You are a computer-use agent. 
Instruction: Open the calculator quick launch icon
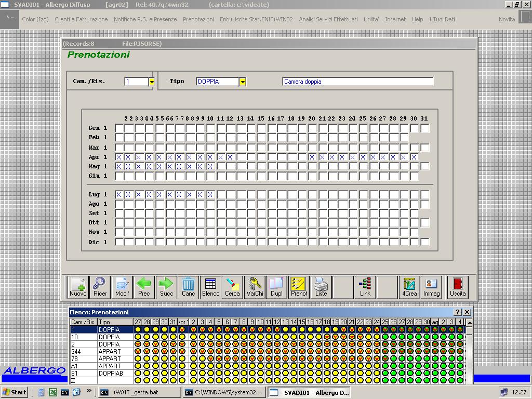(x=41, y=392)
